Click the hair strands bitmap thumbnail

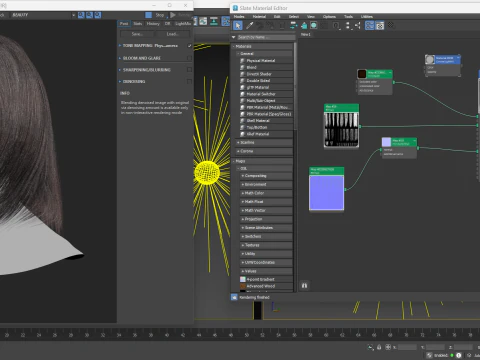341,129
